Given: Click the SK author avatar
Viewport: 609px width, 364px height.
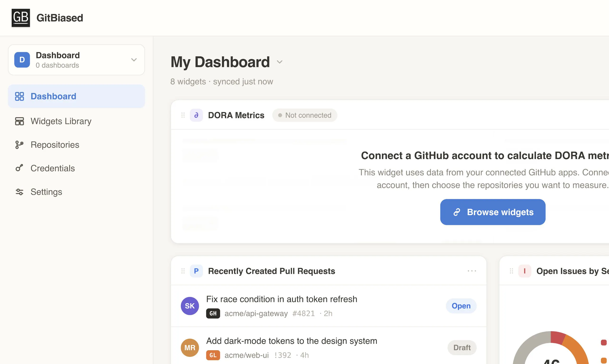Looking at the screenshot, I should click(190, 306).
